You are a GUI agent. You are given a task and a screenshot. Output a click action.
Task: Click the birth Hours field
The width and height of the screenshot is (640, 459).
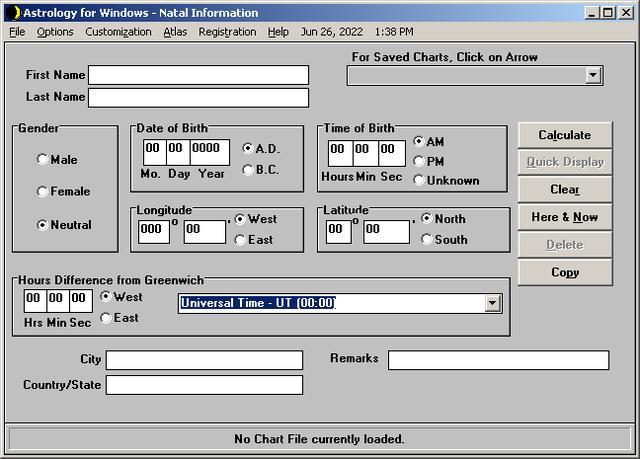point(340,153)
